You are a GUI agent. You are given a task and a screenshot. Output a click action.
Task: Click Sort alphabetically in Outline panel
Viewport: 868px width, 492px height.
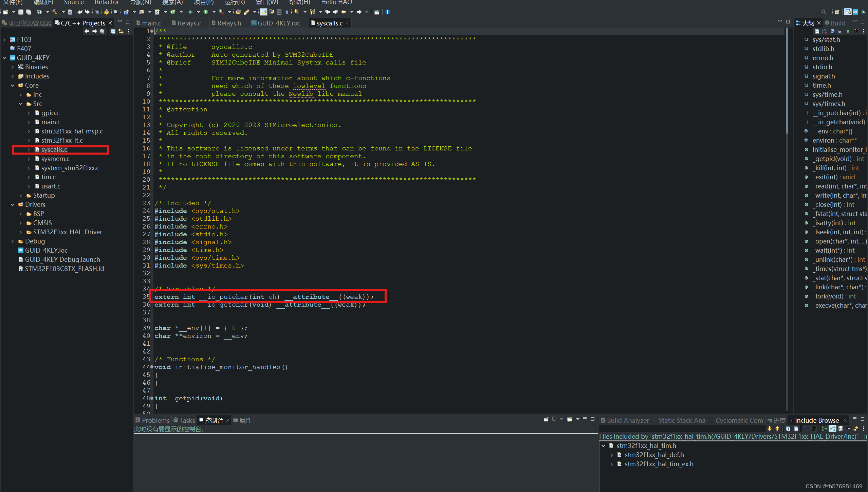(825, 31)
